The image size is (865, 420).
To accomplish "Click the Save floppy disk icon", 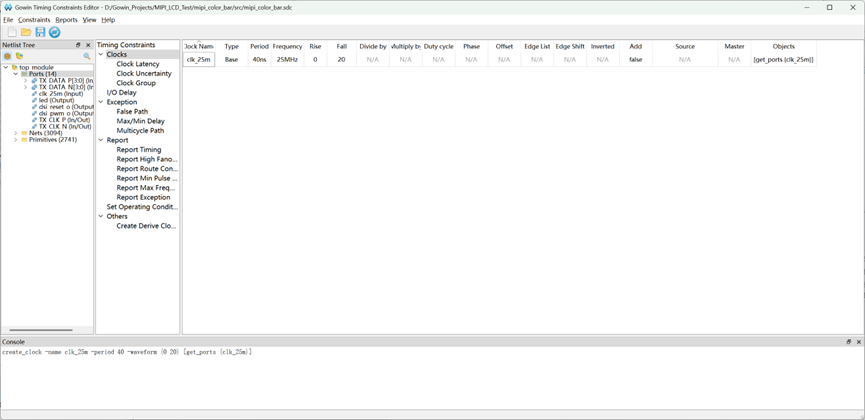I will 40,32.
